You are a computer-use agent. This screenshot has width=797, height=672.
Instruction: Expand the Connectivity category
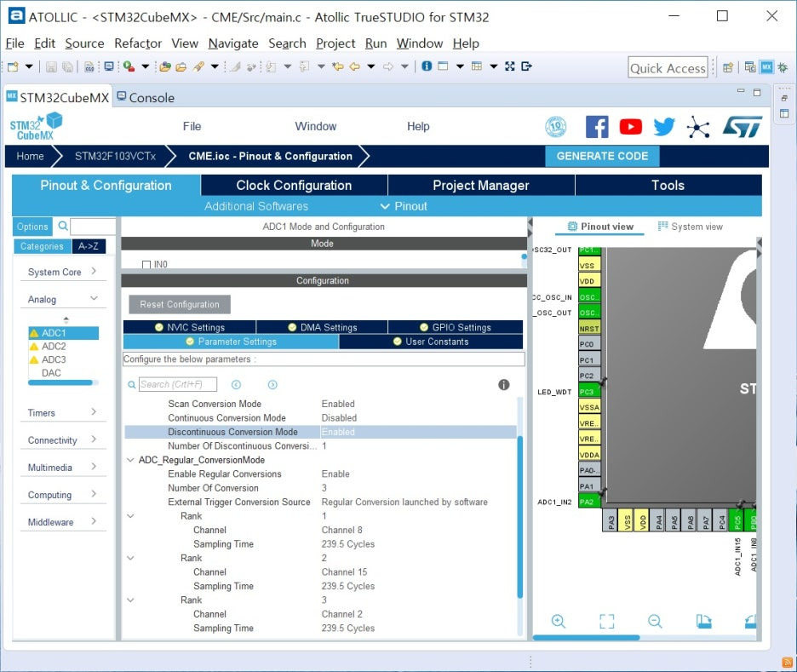[94, 439]
